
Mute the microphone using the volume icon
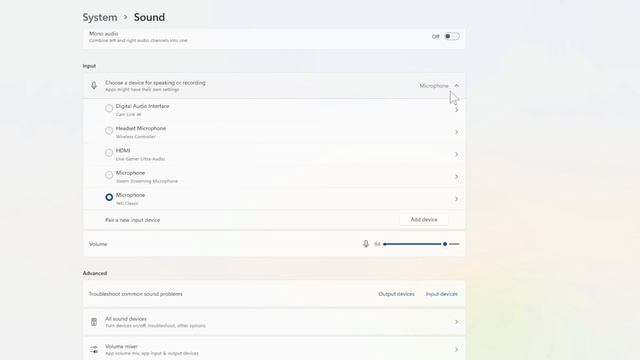pos(366,244)
